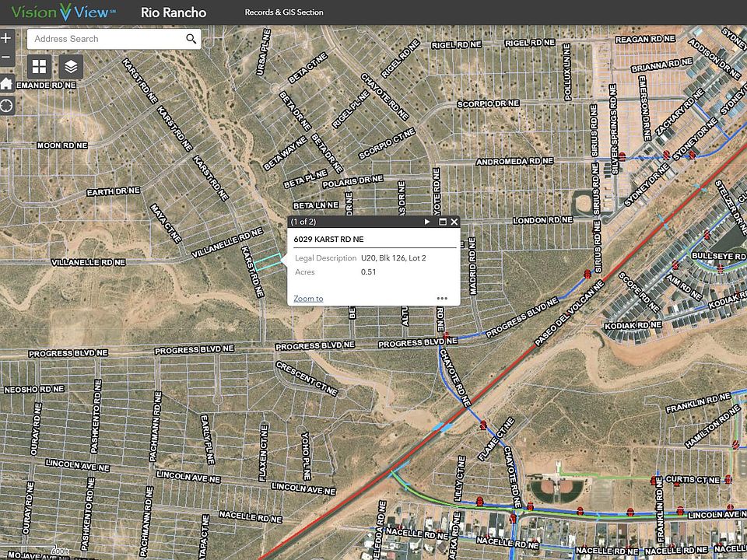This screenshot has width=747, height=560.
Task: Zoom out with the minus button
Action: pyautogui.click(x=6, y=57)
